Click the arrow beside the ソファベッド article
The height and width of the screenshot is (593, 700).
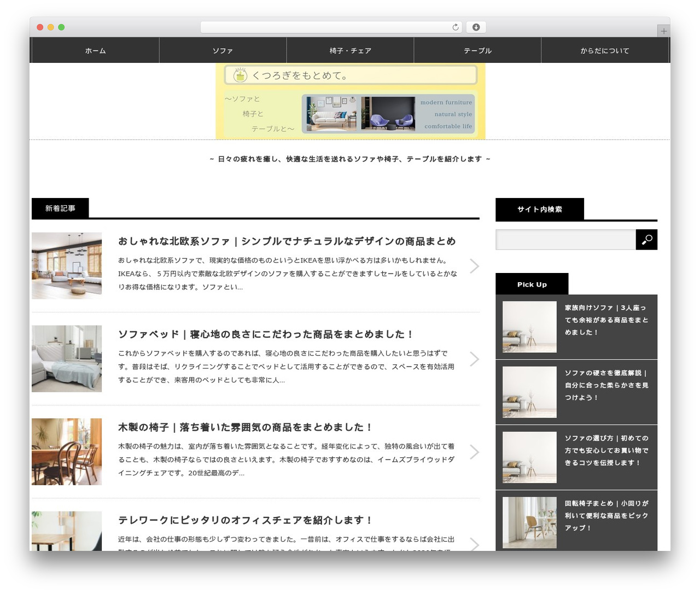(474, 359)
